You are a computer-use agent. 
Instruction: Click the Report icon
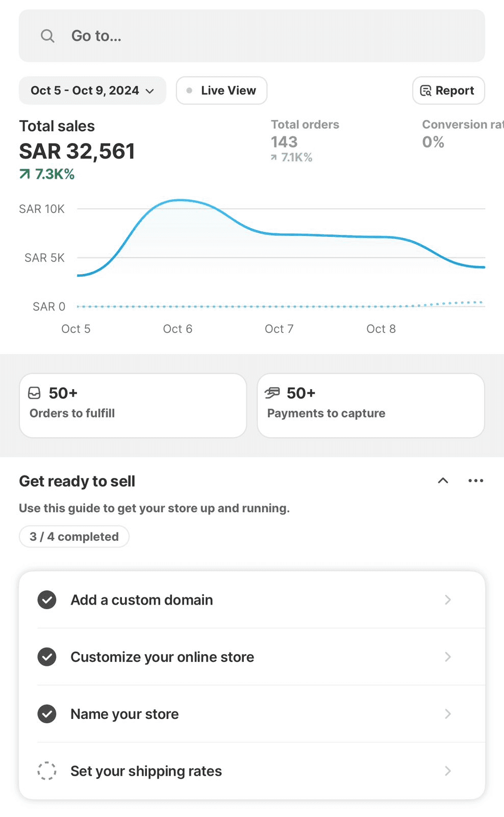click(x=425, y=91)
